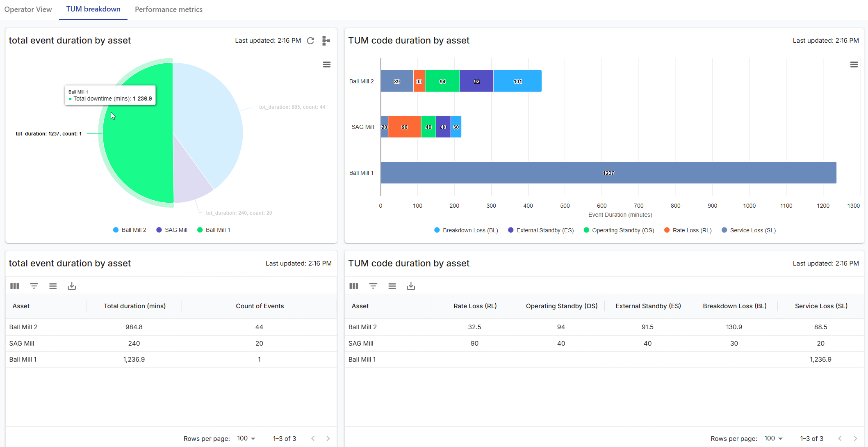Viewport: 868px width, 447px height.
Task: Open columns selector in left table toolbar
Action: [15, 286]
